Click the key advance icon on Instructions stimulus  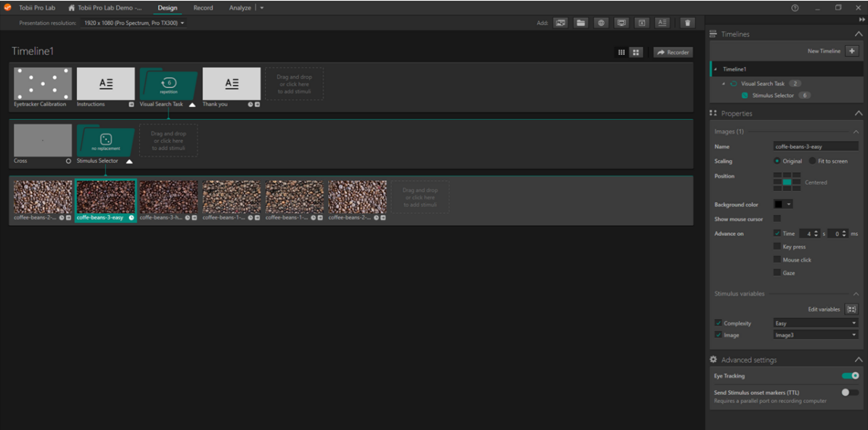[x=132, y=104]
